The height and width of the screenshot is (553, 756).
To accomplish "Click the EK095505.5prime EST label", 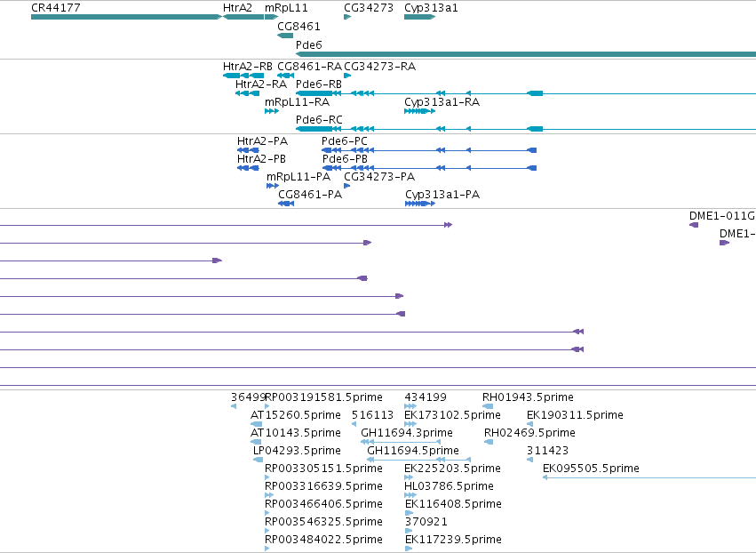I will (591, 469).
